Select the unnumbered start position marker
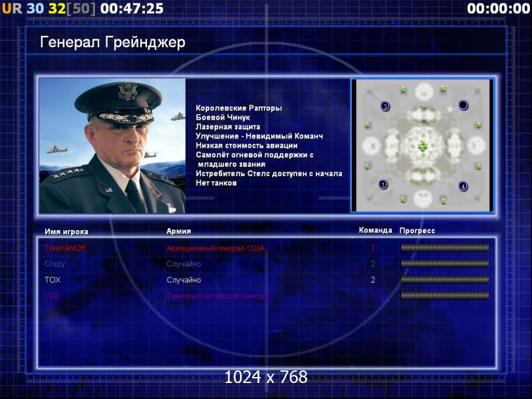Viewport: 532px width, 399px height. 463,105
